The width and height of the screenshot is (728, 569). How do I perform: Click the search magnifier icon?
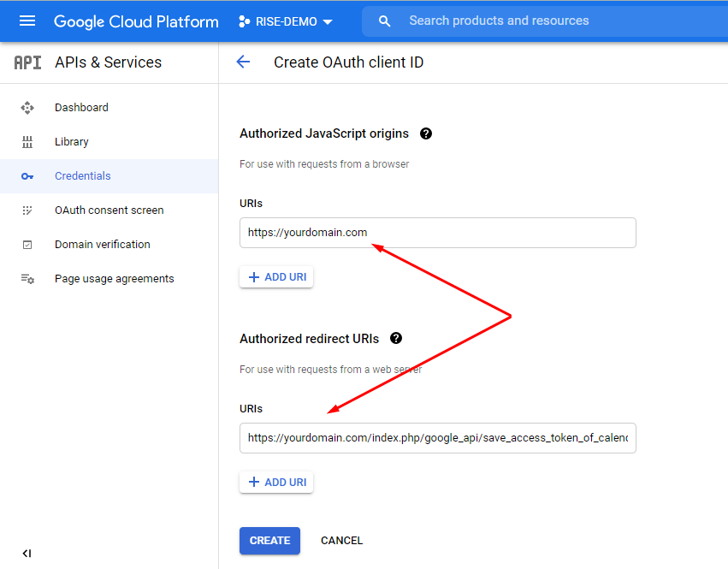click(x=384, y=21)
